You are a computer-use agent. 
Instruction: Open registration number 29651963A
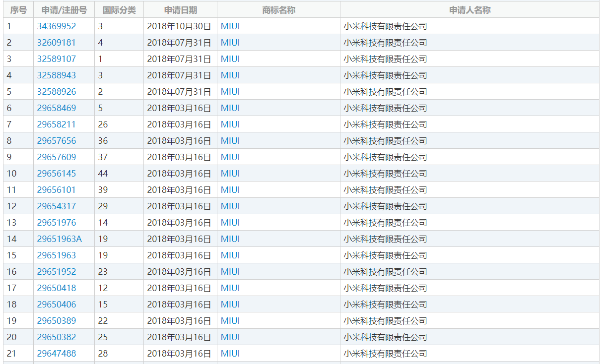point(60,239)
